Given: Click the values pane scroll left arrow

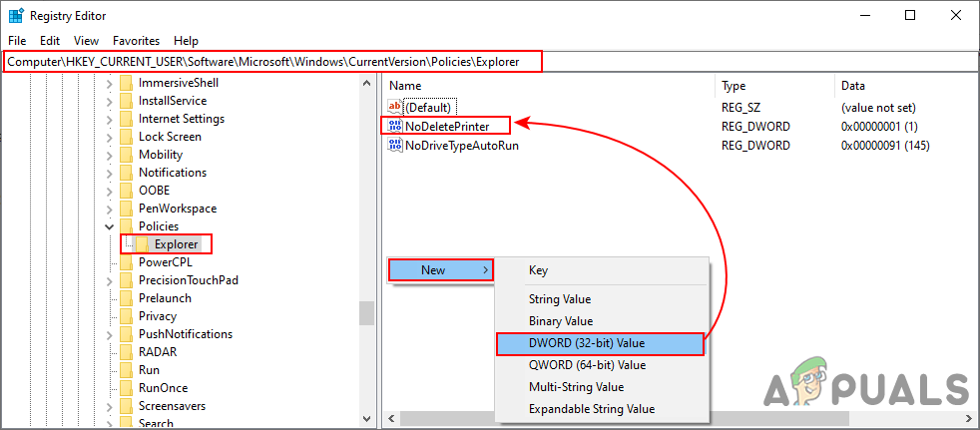Looking at the screenshot, I should 391,418.
